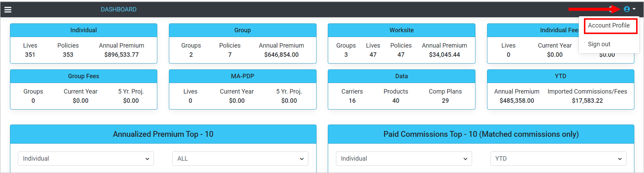
Task: Click the DASHBOARD title link
Action: coord(119,9)
